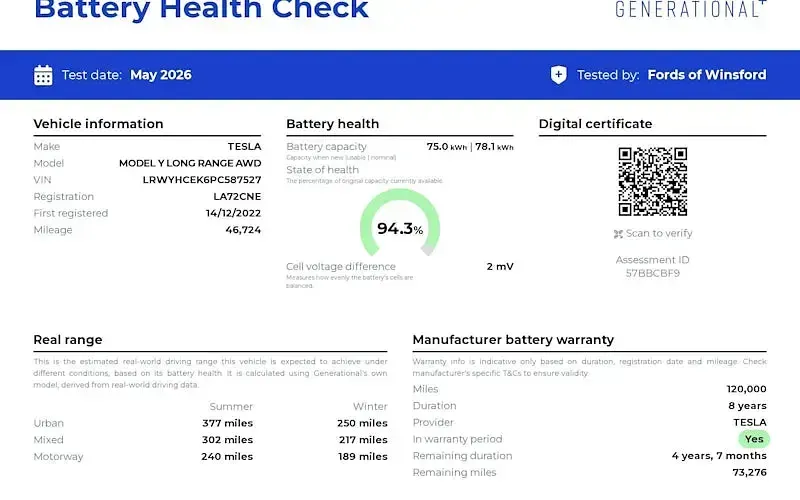Click the Winter column header
Viewport: 800px width, 500px height.
point(370,407)
